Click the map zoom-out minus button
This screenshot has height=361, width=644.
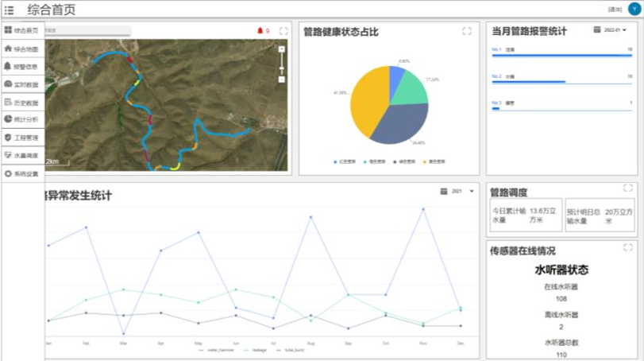tap(281, 79)
